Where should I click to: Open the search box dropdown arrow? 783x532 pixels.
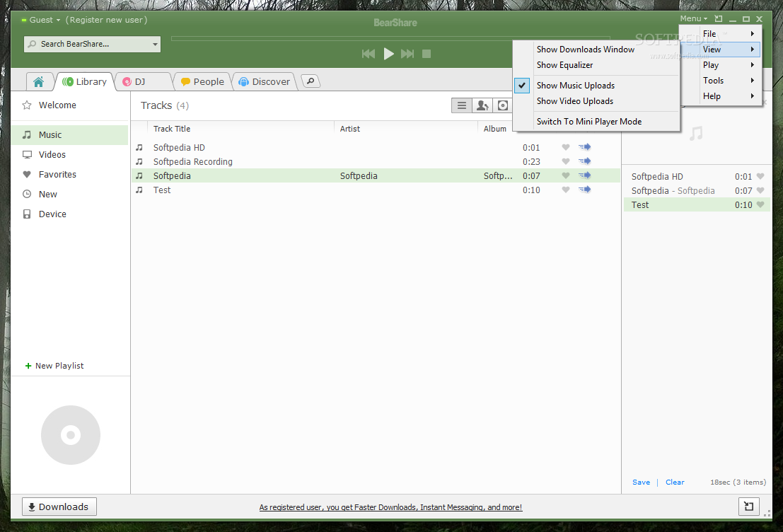coord(155,44)
